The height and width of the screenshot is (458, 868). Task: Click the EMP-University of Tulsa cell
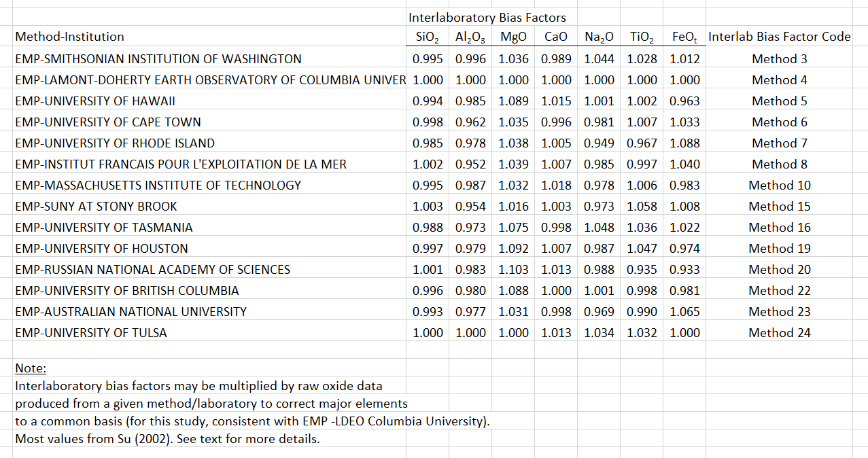91,333
